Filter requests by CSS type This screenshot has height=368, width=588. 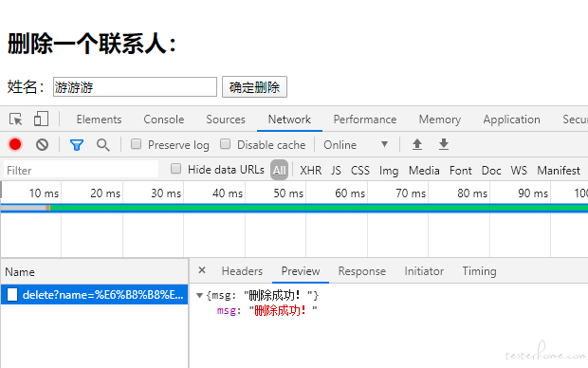pyautogui.click(x=360, y=171)
